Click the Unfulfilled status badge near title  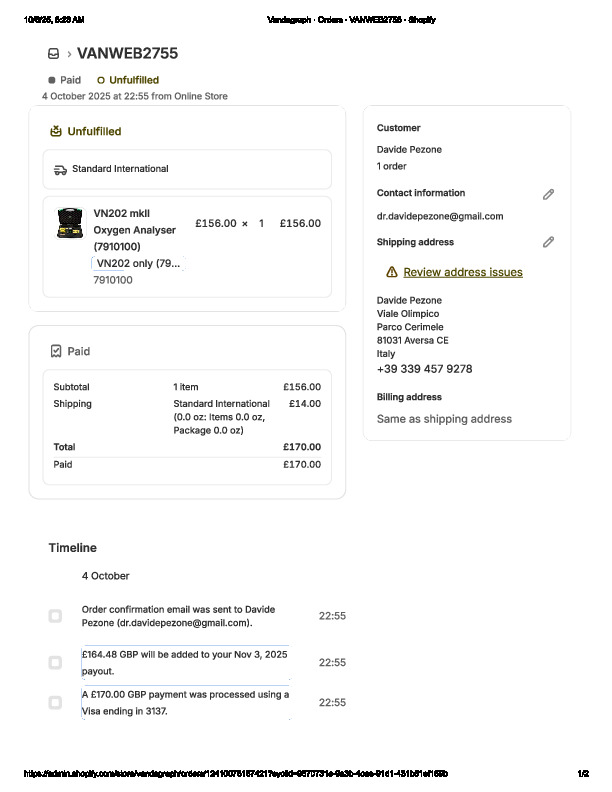[128, 80]
